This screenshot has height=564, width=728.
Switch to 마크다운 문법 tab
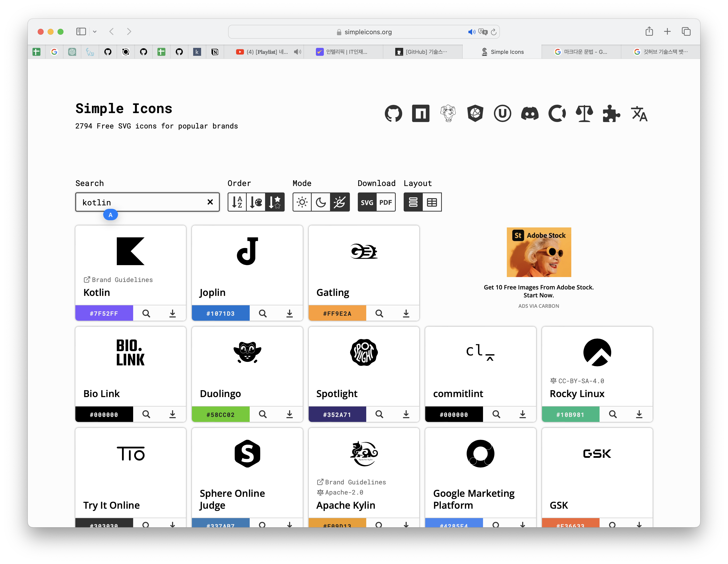581,52
